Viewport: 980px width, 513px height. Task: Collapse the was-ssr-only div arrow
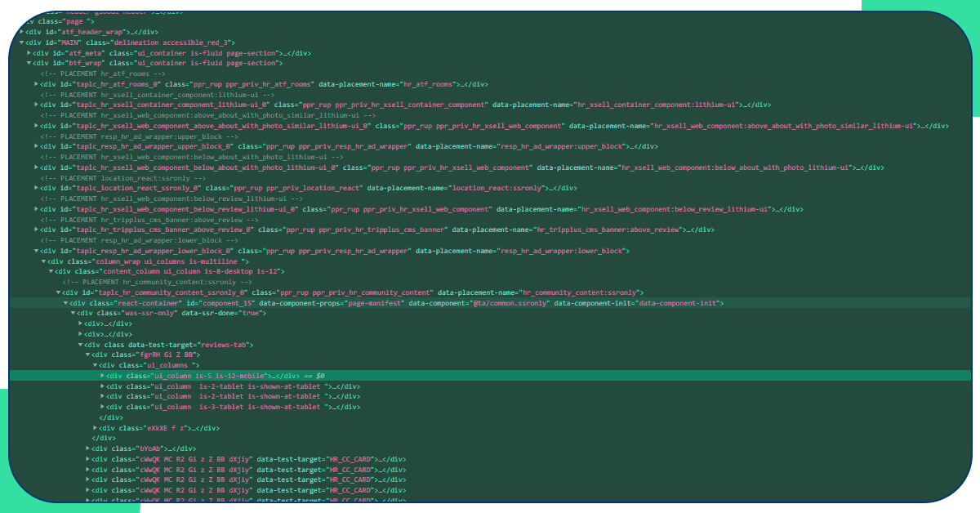coord(73,313)
